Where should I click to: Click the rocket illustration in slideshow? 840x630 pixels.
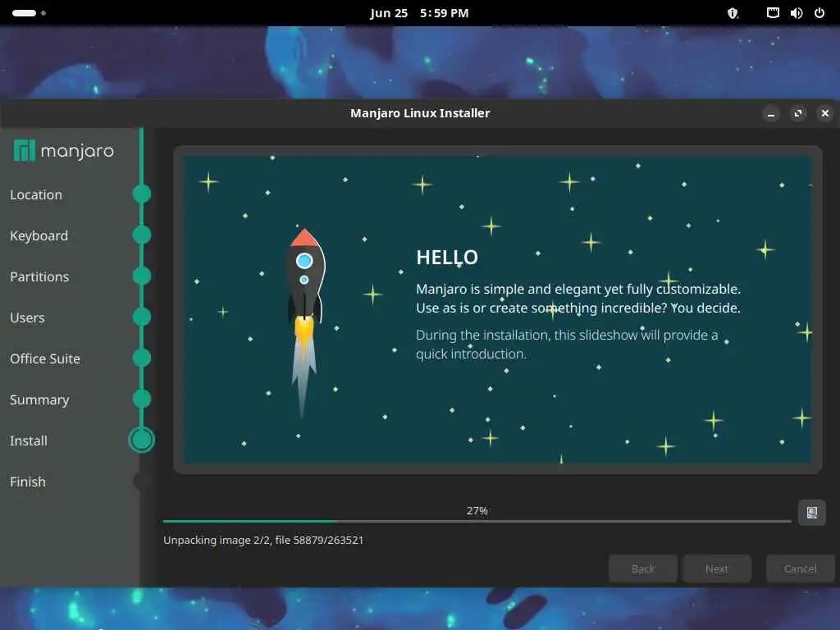(304, 323)
